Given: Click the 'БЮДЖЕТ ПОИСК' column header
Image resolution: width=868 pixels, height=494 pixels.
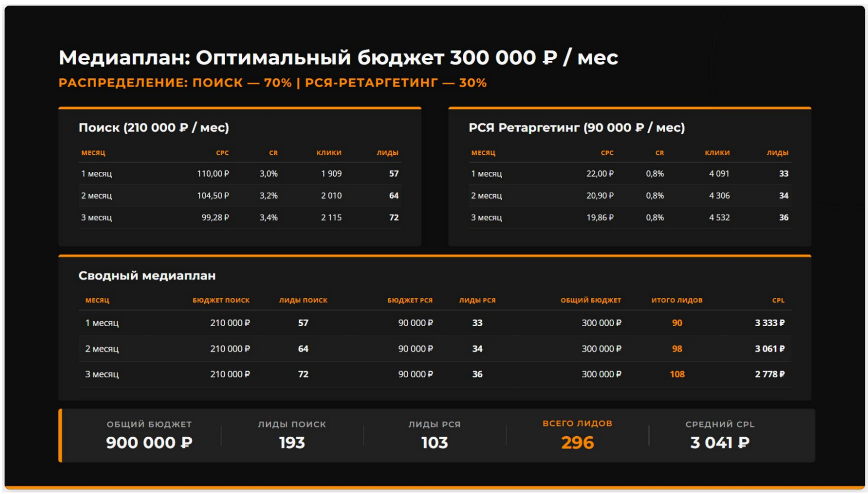Looking at the screenshot, I should tap(221, 300).
